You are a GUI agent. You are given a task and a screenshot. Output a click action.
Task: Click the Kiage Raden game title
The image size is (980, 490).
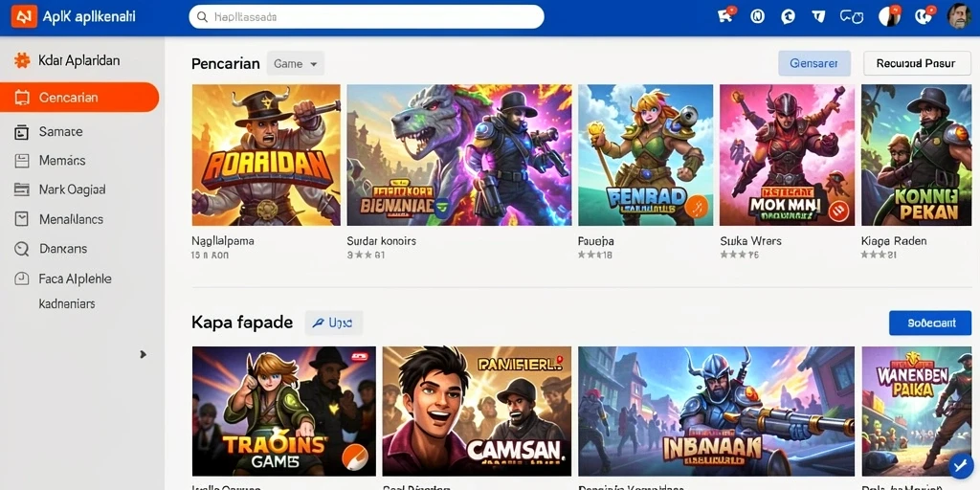[x=894, y=240]
